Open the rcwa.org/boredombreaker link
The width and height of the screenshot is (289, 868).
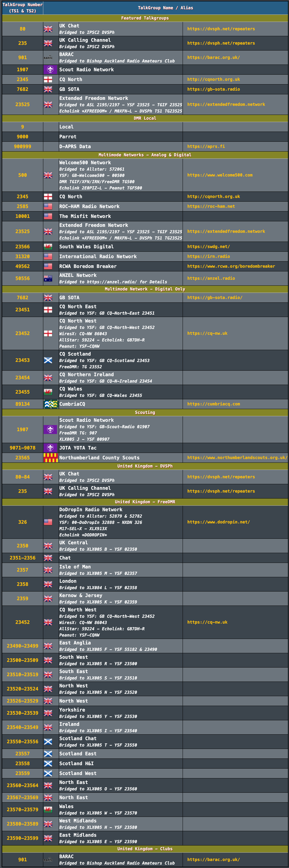tap(231, 266)
